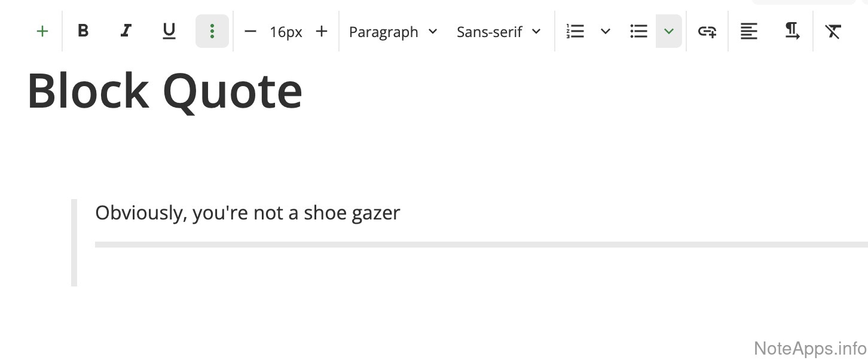This screenshot has width=868, height=360.
Task: Toggle underline formatting
Action: [x=169, y=31]
